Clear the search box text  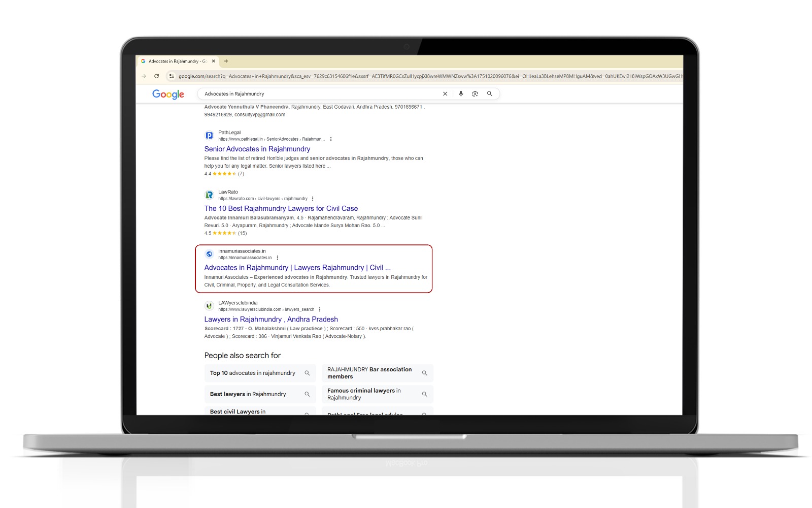click(445, 94)
